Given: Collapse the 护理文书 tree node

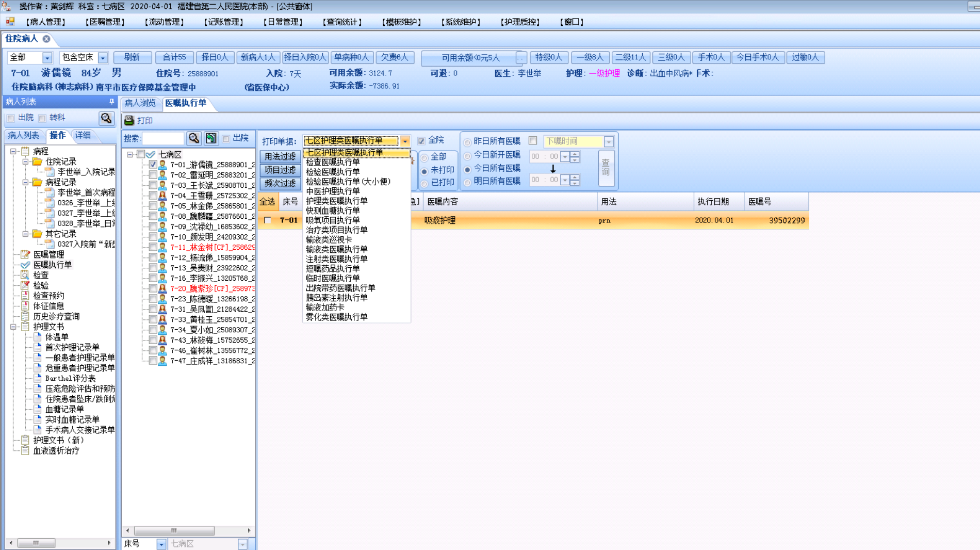Looking at the screenshot, I should pos(13,327).
